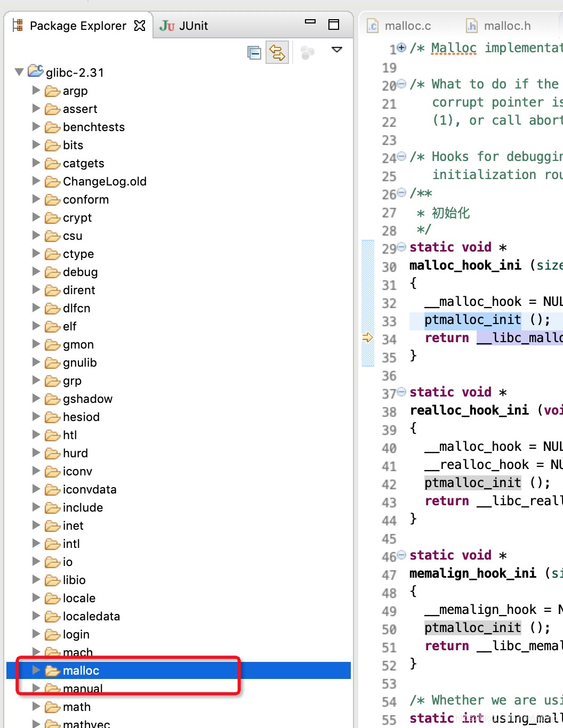Select the localedata folder row
563x728 pixels.
pyautogui.click(x=179, y=616)
